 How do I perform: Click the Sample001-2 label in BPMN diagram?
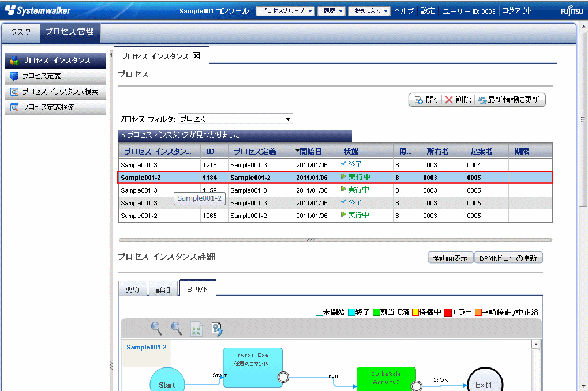tap(146, 348)
